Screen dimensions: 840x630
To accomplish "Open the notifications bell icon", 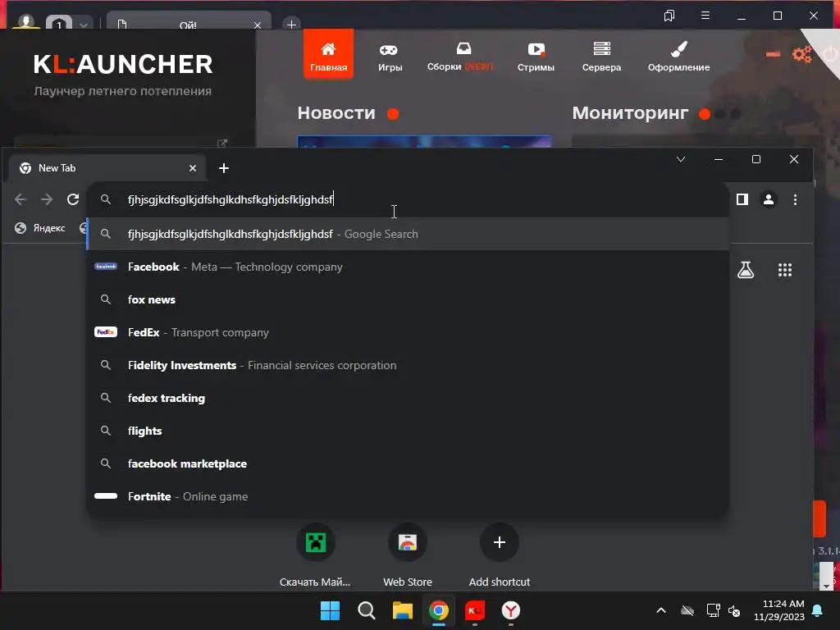I will [818, 610].
